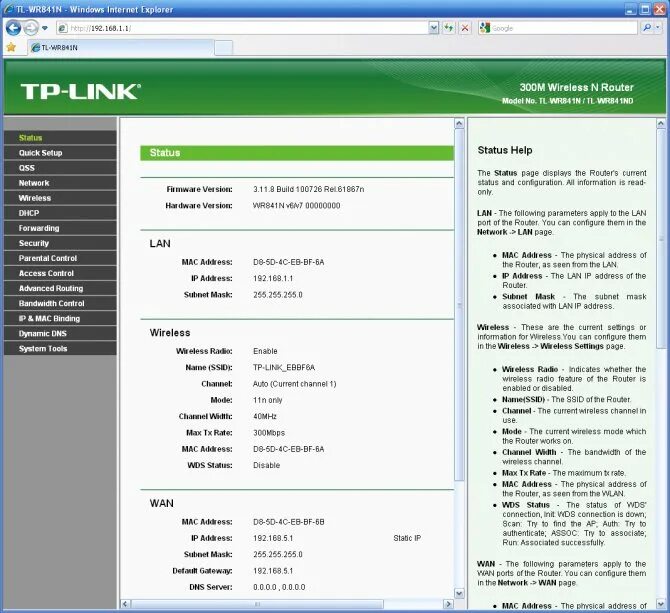
Task: Click the 11n only mode value
Action: coord(267,400)
